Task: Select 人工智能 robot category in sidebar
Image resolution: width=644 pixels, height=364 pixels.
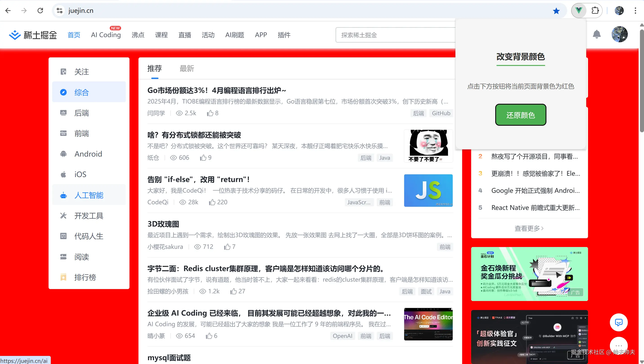Action: (x=89, y=195)
